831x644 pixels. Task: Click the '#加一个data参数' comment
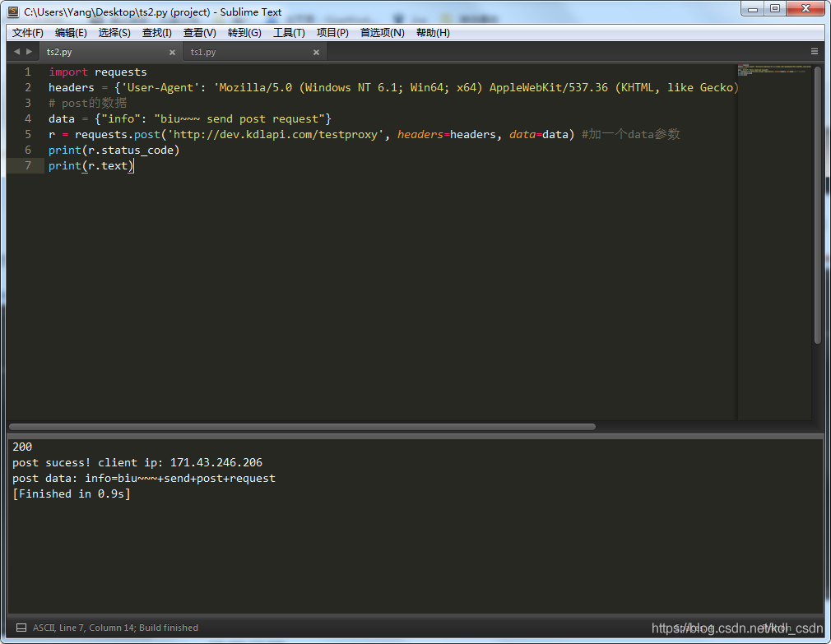[631, 135]
